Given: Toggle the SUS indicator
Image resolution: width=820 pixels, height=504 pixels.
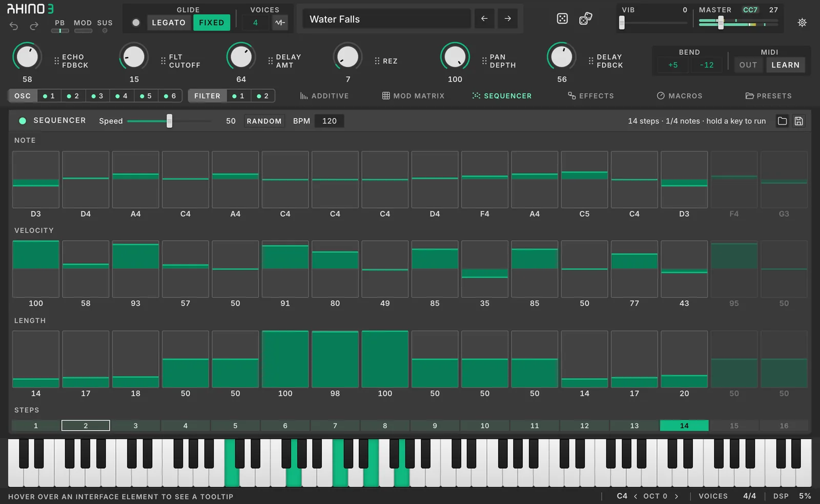Looking at the screenshot, I should coord(105,31).
